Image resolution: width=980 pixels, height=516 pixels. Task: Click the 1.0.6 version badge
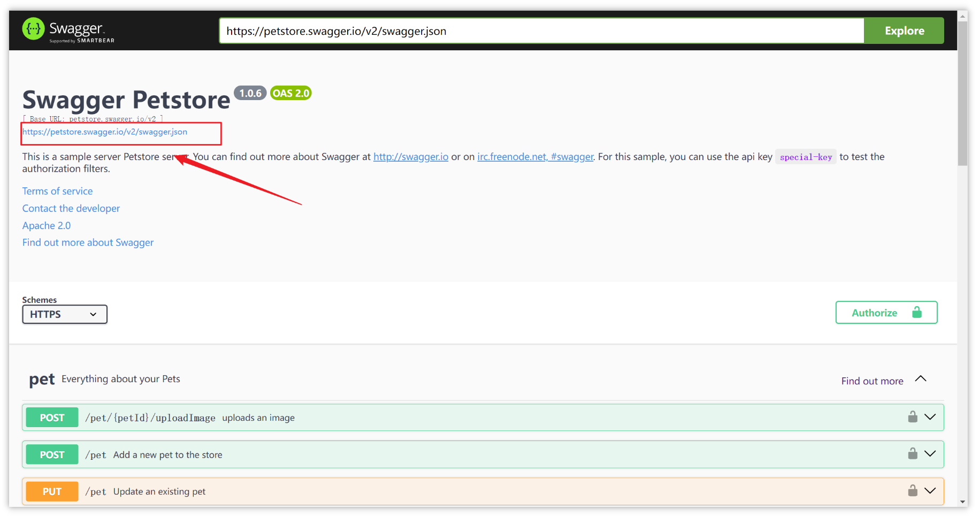[250, 93]
